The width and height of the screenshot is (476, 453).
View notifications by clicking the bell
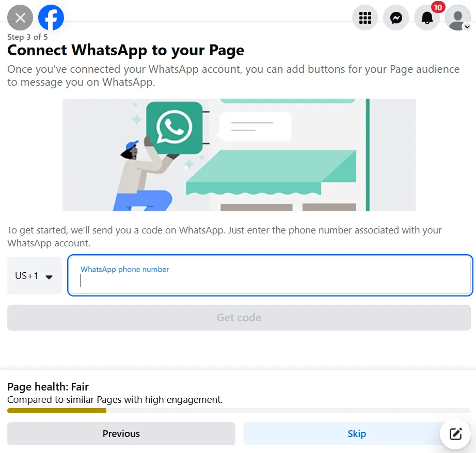point(427,18)
